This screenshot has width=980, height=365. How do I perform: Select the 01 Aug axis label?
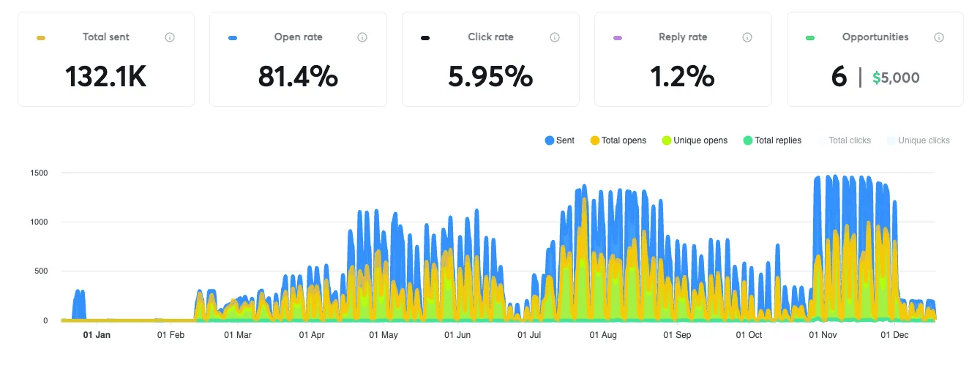tap(604, 336)
